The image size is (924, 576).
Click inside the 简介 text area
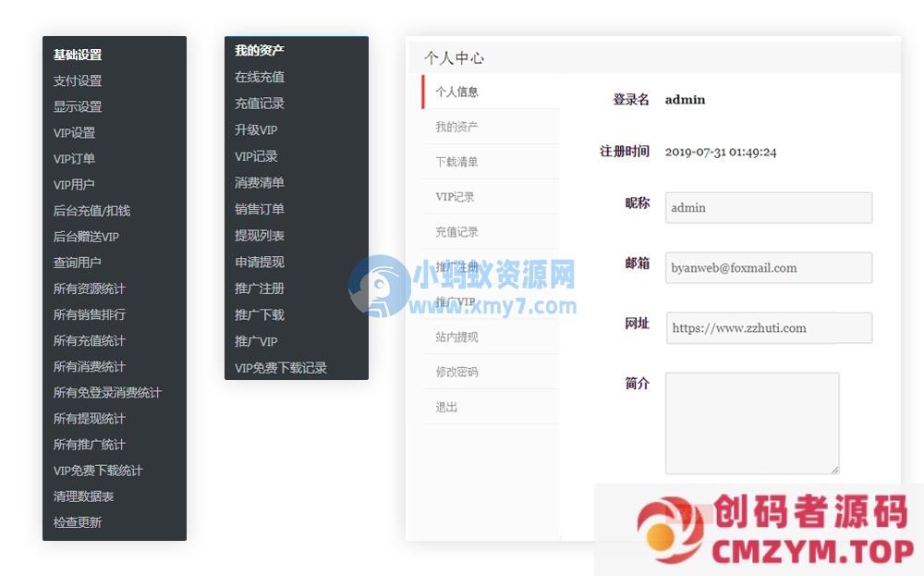pos(751,423)
